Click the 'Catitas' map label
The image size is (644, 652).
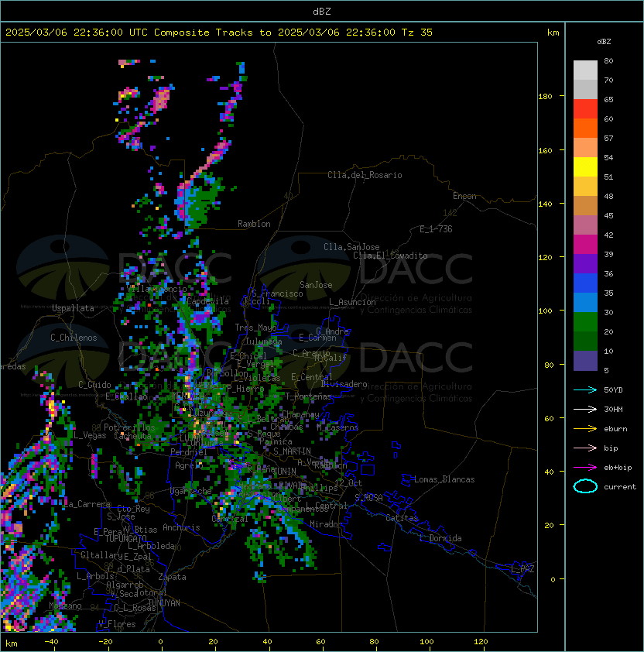(402, 518)
